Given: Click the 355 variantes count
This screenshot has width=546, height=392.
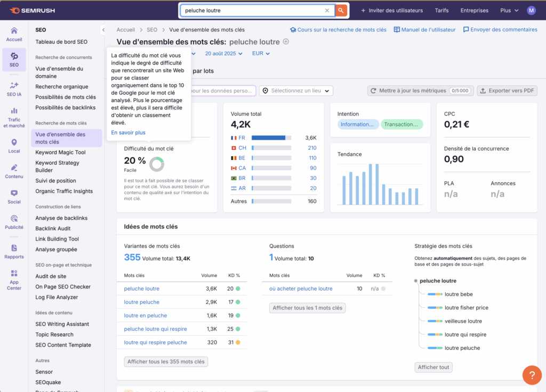Looking at the screenshot, I should pos(132,257).
